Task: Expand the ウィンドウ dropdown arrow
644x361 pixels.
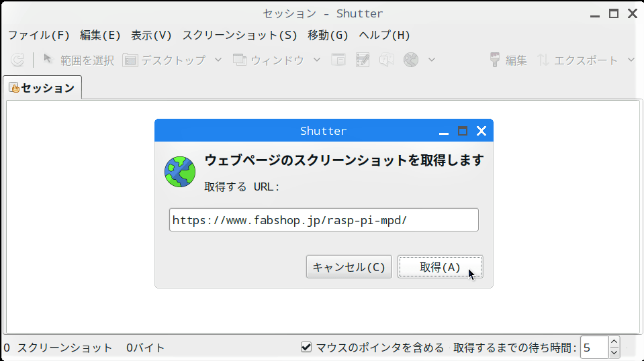Action: coord(317,60)
